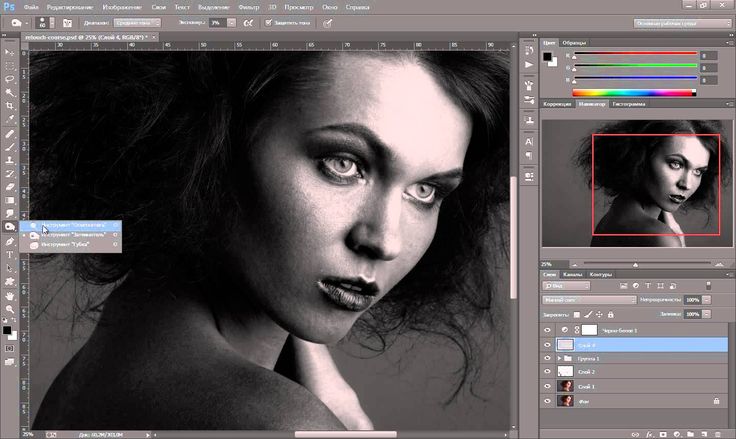Expand the Group 1 layer folder
736x439 pixels.
557,356
